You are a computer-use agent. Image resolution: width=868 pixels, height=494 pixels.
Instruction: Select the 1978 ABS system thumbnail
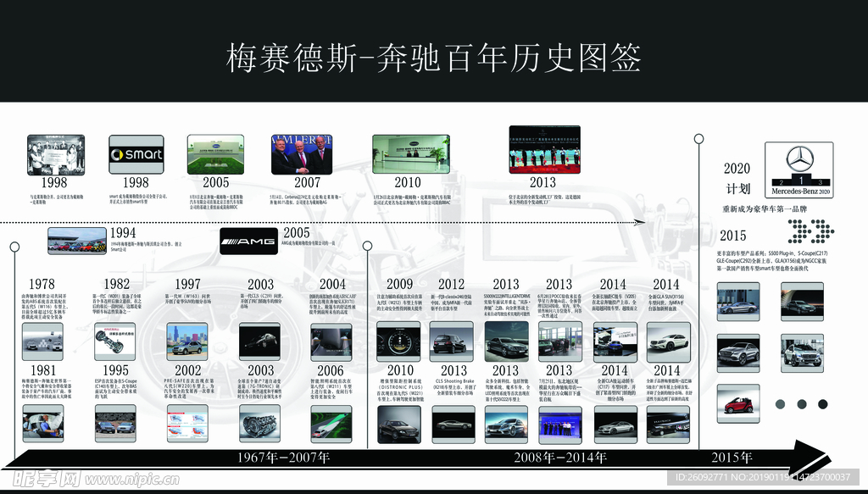[42, 341]
